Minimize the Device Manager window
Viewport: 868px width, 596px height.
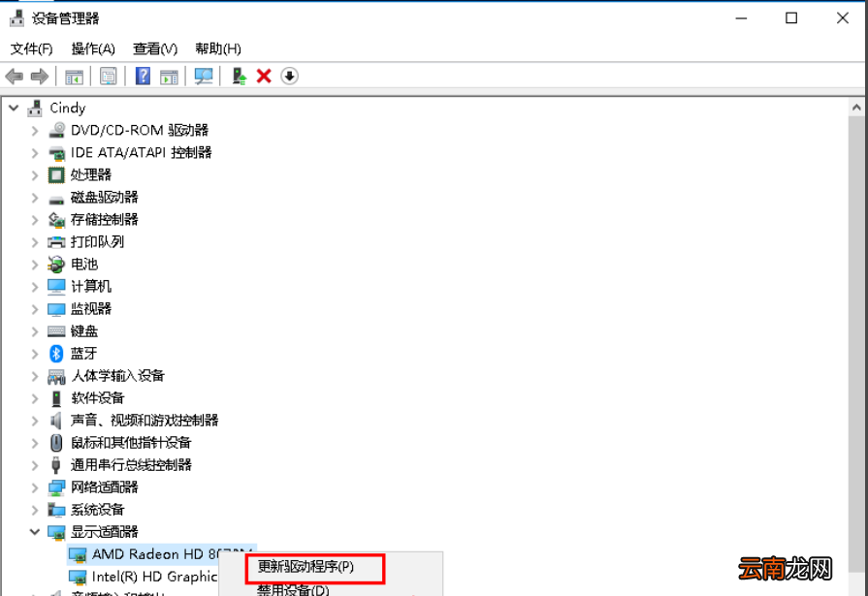tap(741, 18)
